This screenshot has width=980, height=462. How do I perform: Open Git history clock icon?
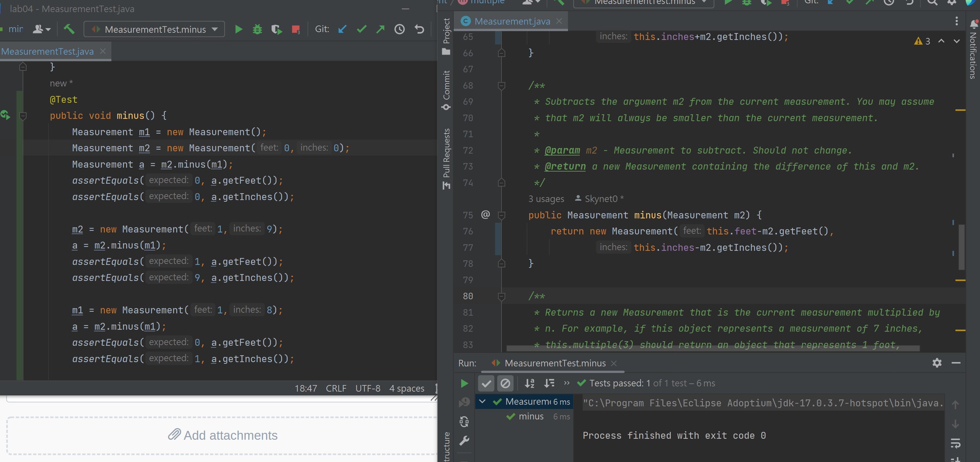pyautogui.click(x=399, y=29)
